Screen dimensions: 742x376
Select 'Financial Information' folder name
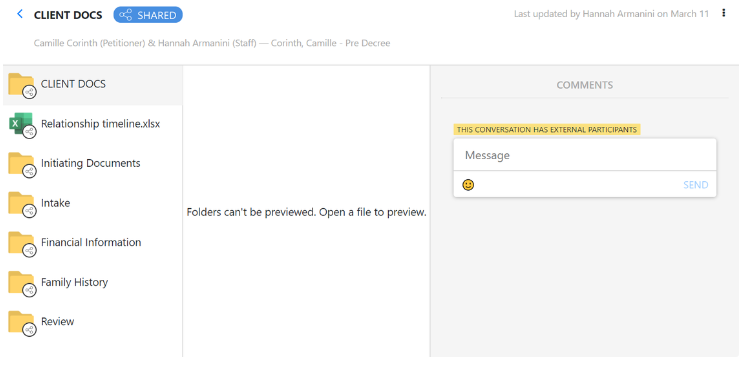click(91, 242)
